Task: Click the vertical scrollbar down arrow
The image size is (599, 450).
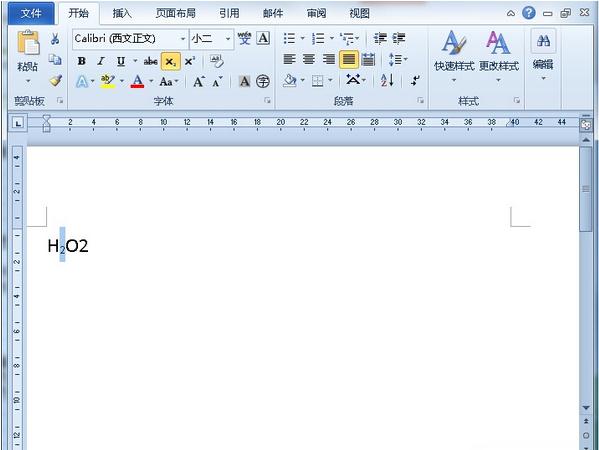Action: (586, 407)
